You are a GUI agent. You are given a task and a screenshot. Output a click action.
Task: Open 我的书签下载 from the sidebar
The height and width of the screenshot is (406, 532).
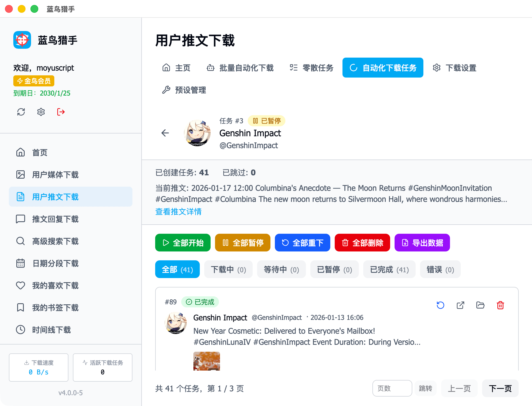click(x=55, y=308)
